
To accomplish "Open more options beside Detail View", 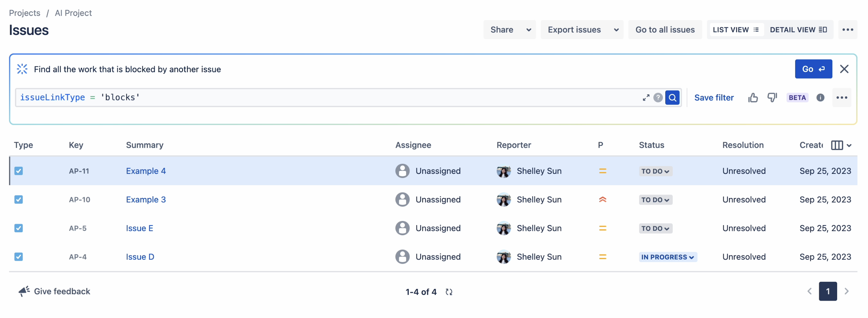I will (848, 29).
